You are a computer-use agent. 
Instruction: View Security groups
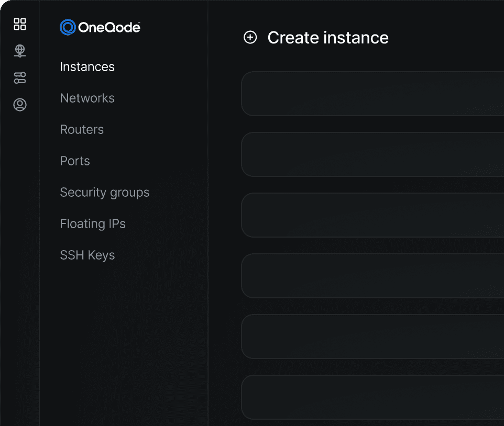pos(104,192)
